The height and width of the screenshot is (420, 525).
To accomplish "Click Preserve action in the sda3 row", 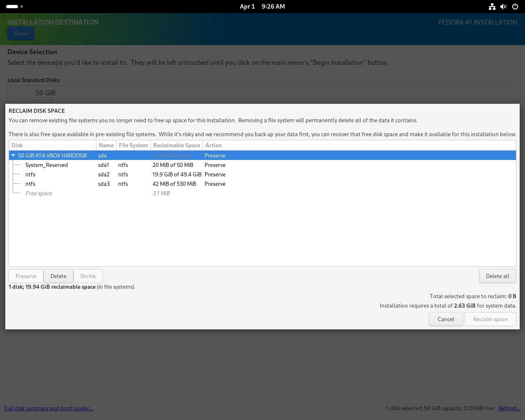I will point(215,184).
